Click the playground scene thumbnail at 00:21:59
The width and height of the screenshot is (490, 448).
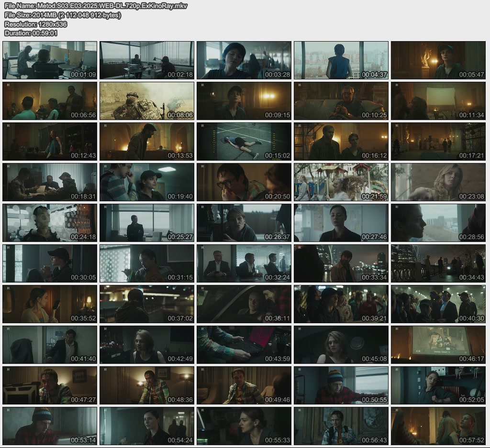341,182
